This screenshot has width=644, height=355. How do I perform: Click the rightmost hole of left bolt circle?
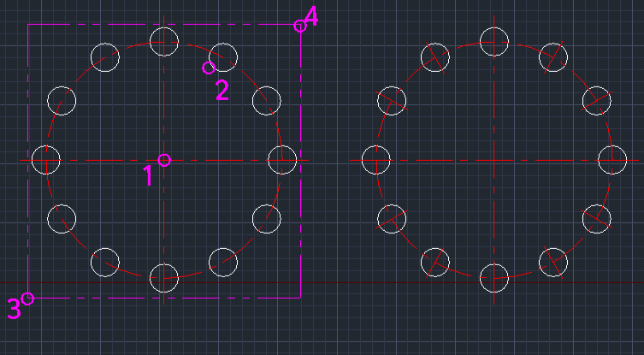281,159
